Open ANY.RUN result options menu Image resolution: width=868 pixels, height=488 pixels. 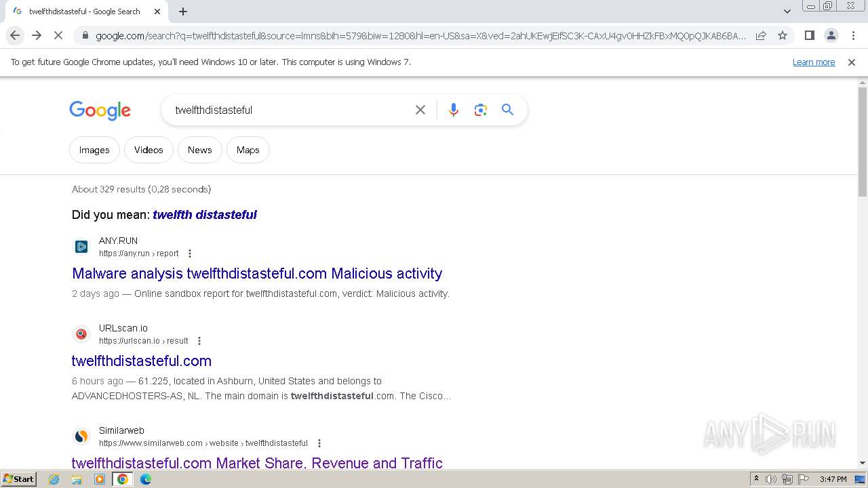pyautogui.click(x=190, y=253)
